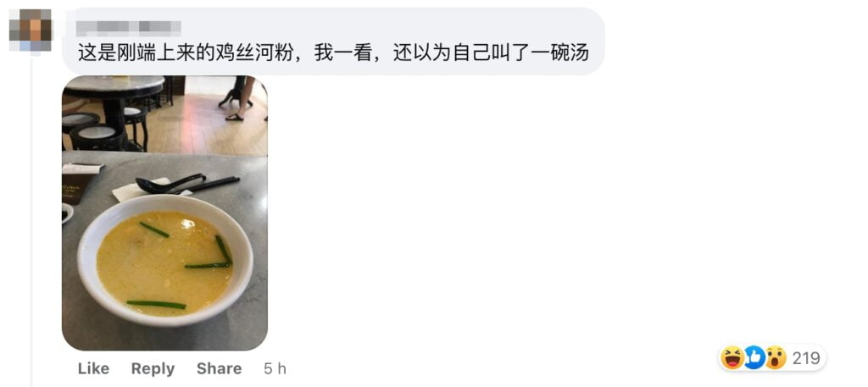Screen dimensions: 868x387
Task: Share this comment
Action: tap(220, 368)
